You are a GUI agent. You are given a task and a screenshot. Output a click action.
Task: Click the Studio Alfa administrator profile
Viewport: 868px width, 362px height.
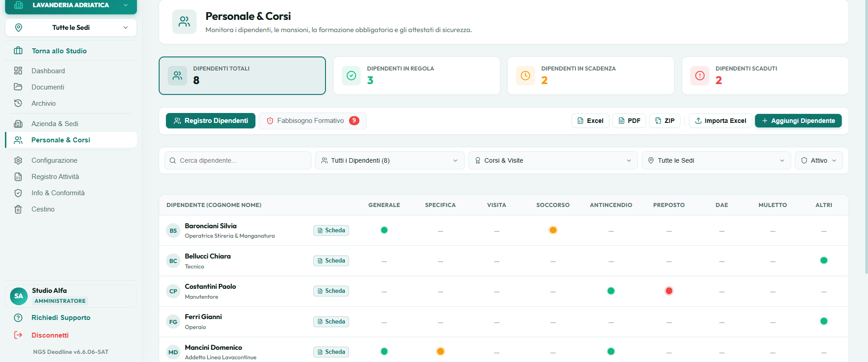click(71, 296)
